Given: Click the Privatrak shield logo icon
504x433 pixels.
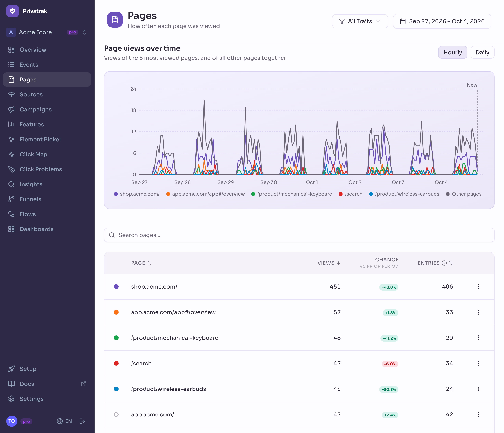Looking at the screenshot, I should 12,11.
